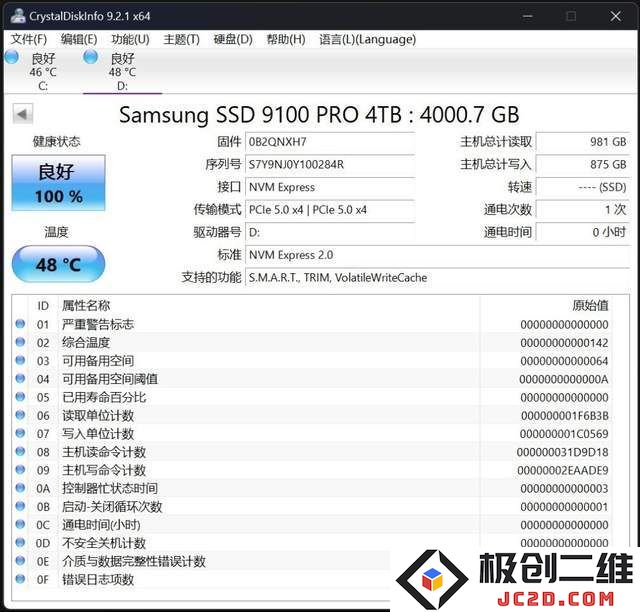The image size is (640, 612).
Task: Click the 良好 100 % health status button
Action: click(x=58, y=183)
